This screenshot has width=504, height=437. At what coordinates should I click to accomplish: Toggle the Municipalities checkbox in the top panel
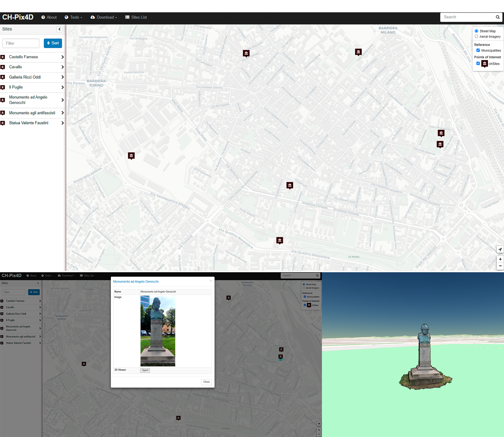[478, 50]
